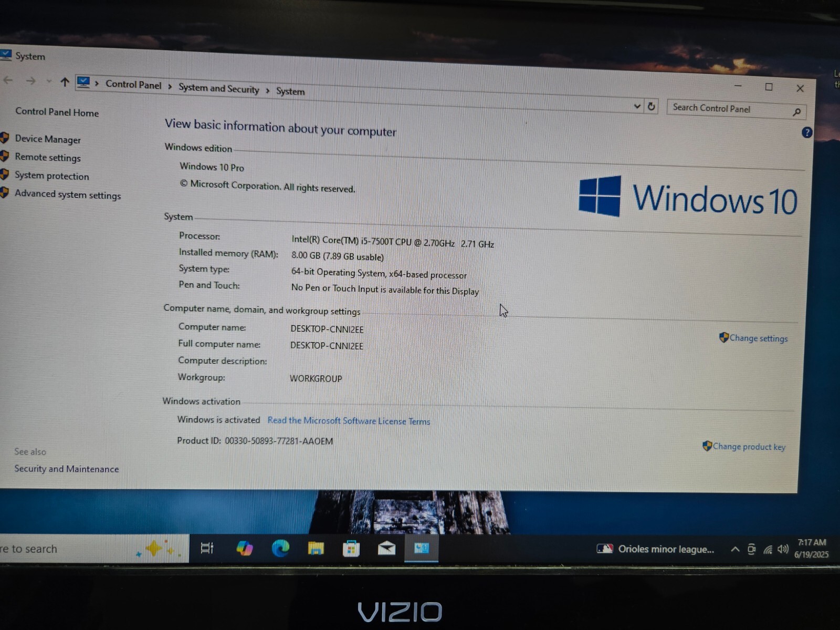The width and height of the screenshot is (840, 630).
Task: Open the blue Help question mark
Action: (807, 132)
